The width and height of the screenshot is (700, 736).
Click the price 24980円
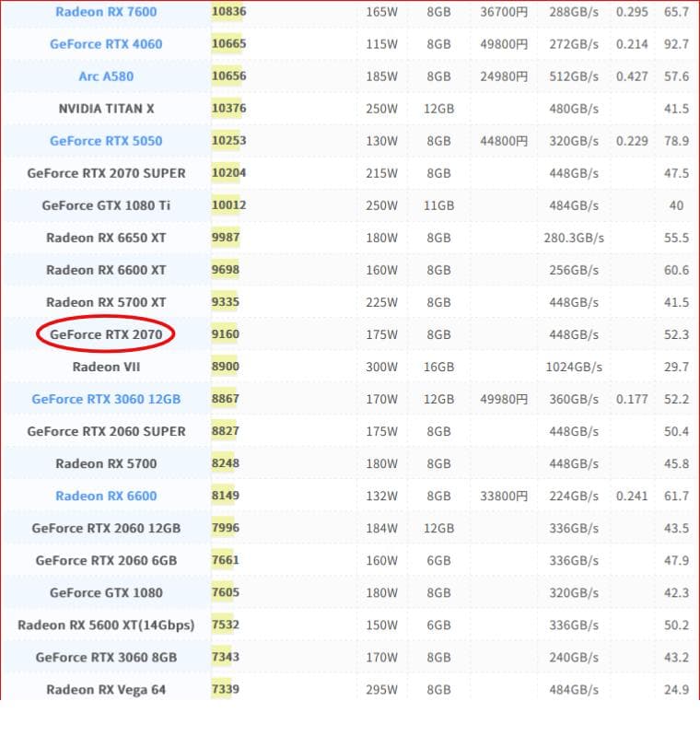click(504, 76)
